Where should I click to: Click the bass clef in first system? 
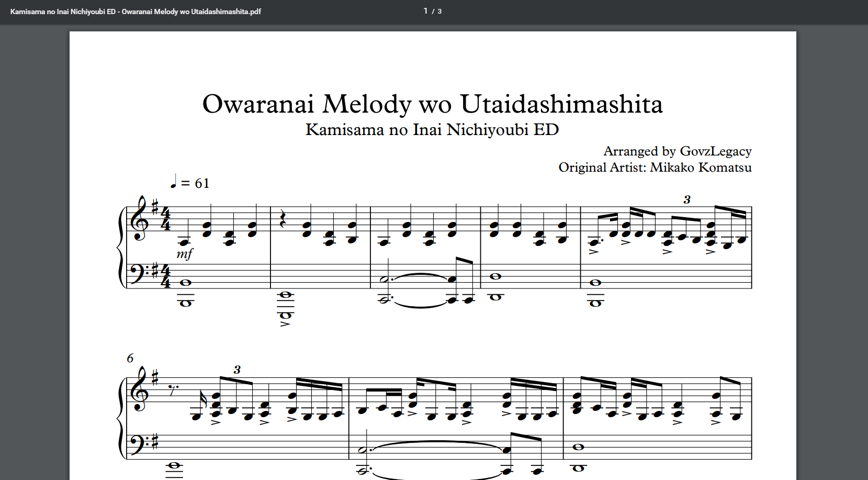pos(138,274)
